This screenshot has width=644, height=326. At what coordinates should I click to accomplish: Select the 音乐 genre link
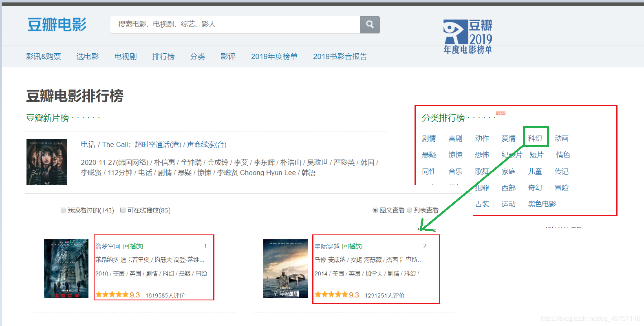[455, 171]
